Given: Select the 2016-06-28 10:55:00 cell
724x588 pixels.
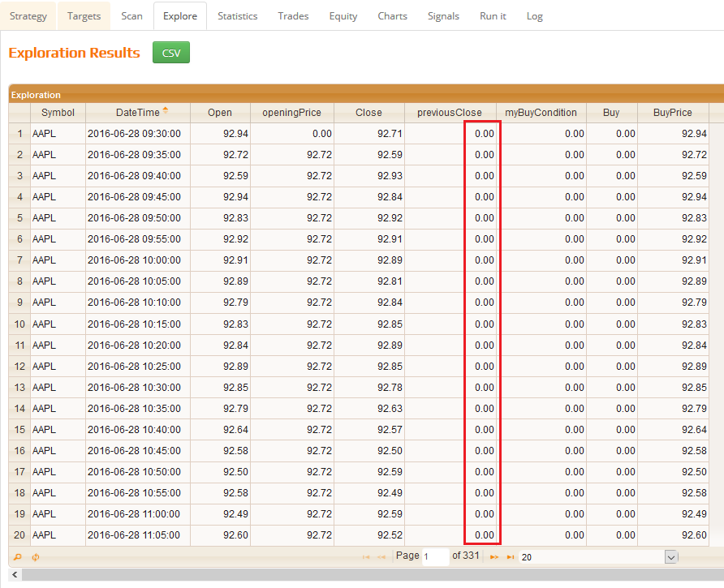Looking at the screenshot, I should [x=138, y=493].
